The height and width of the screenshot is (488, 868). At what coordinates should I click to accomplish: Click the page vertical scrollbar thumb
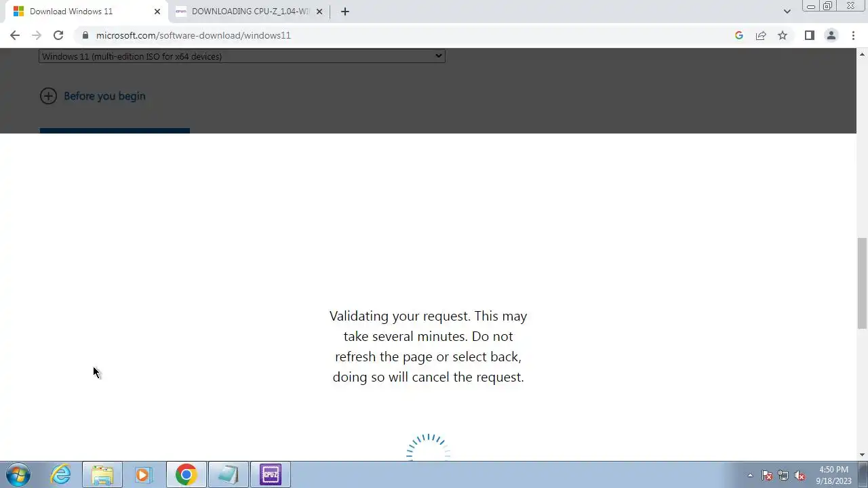tap(862, 283)
